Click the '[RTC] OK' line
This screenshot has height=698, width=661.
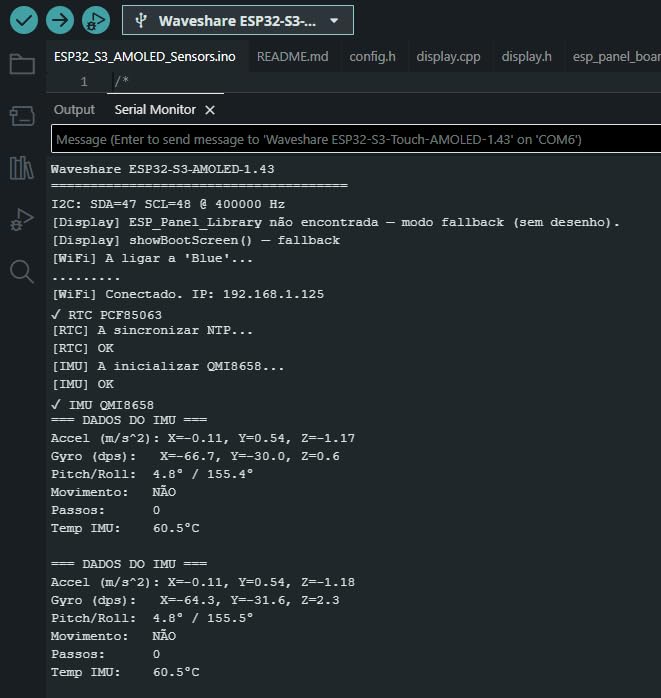point(83,348)
